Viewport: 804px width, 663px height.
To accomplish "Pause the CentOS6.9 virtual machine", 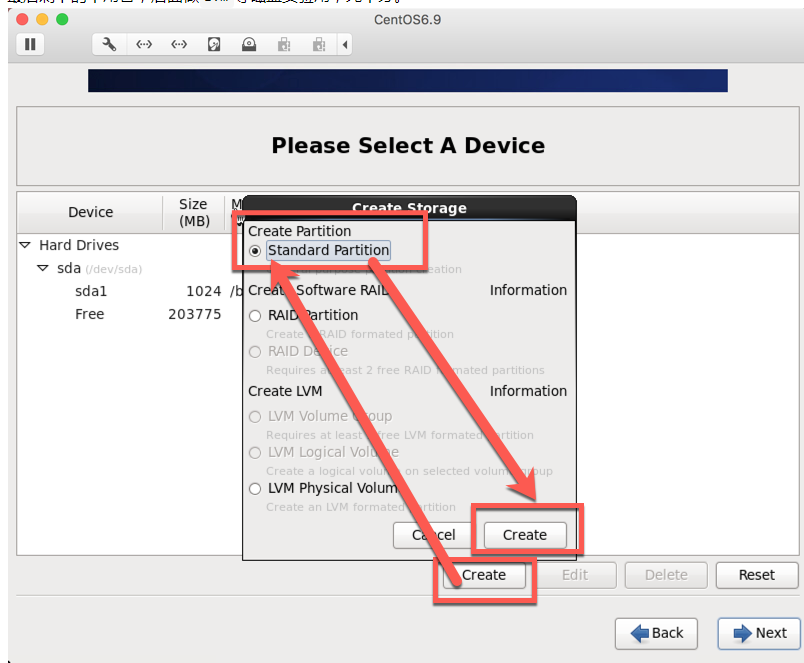I will [30, 44].
